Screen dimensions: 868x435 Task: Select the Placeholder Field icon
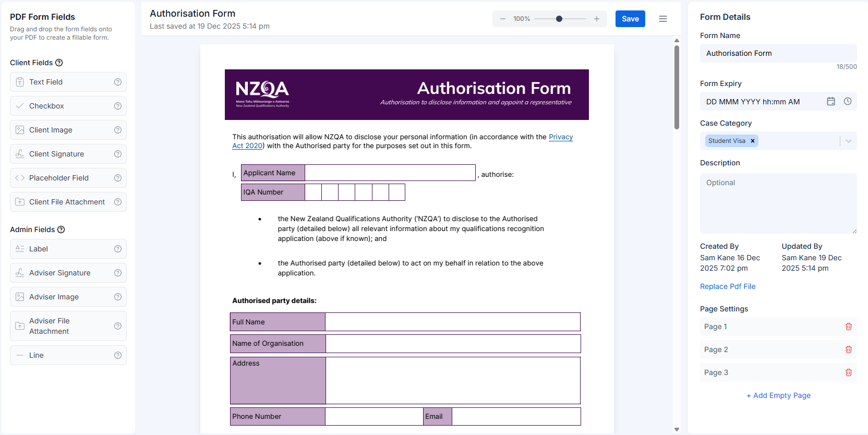tap(20, 177)
